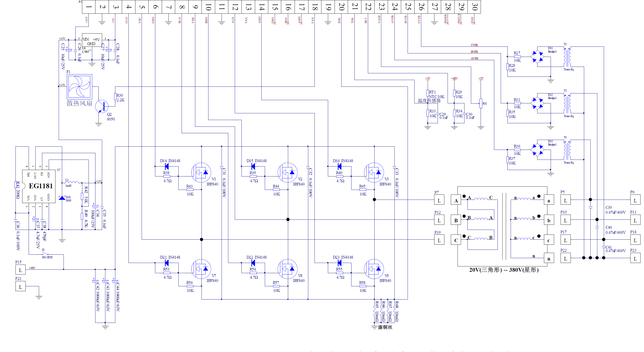Click the T1 transformer symbol

567,56
